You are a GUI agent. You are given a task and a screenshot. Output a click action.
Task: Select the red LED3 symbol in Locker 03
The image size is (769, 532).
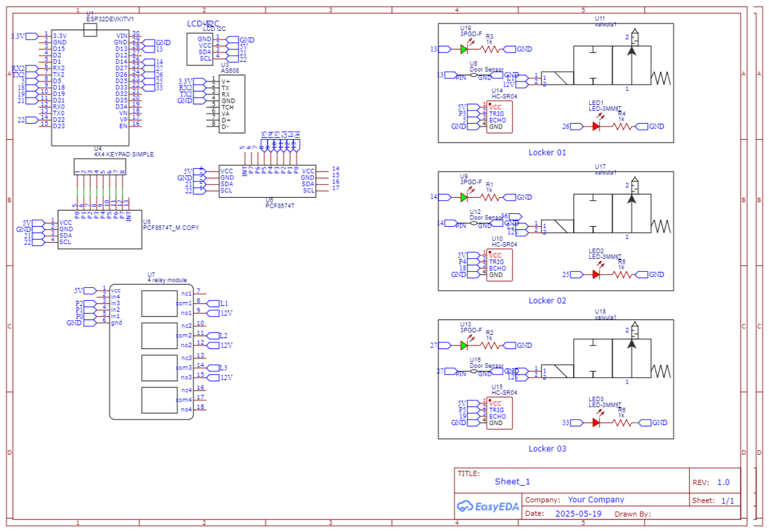coord(596,423)
